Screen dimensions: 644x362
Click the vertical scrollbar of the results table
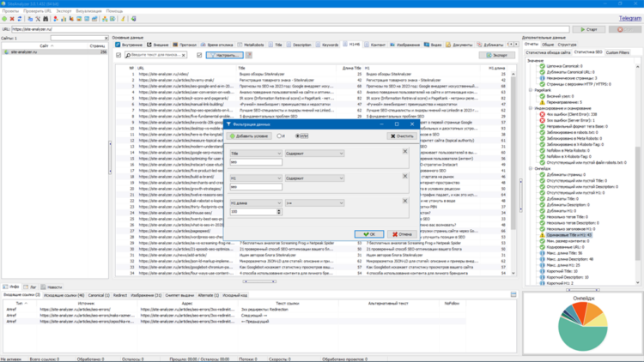pyautogui.click(x=513, y=152)
